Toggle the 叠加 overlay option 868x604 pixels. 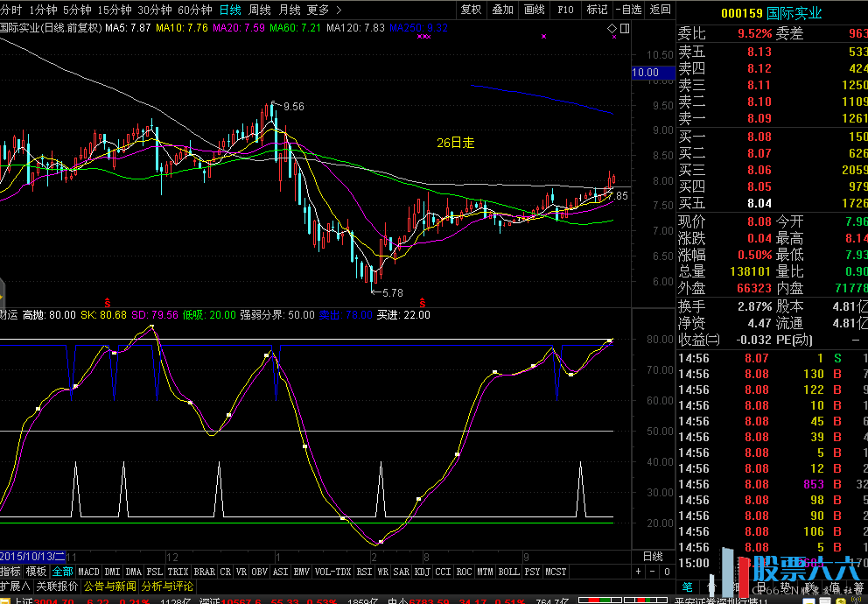click(x=503, y=10)
